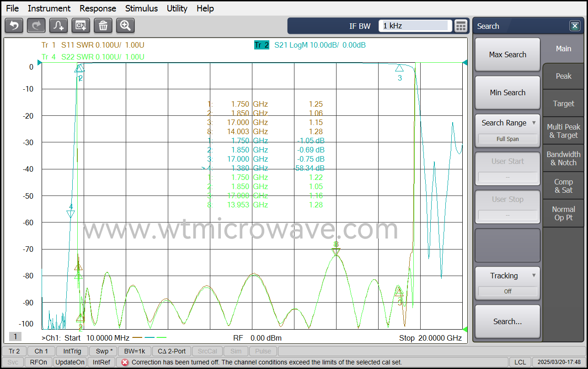Click the Undo toolbar icon

(14, 26)
